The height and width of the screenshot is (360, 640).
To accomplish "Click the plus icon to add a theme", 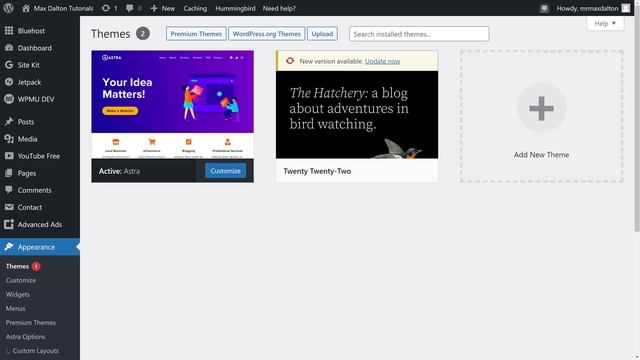I will pyautogui.click(x=541, y=108).
